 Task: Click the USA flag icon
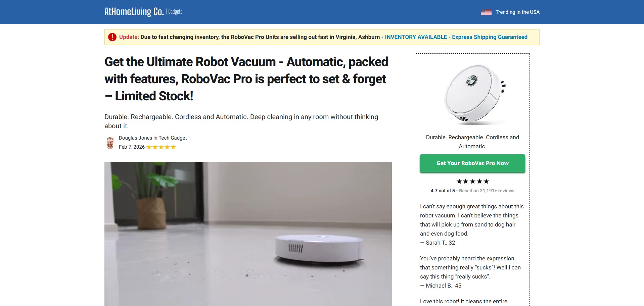point(486,12)
